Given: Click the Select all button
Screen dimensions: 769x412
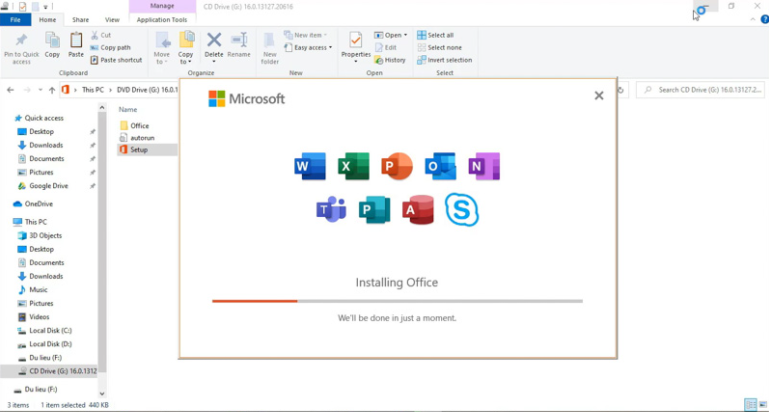Looking at the screenshot, I should tap(439, 35).
